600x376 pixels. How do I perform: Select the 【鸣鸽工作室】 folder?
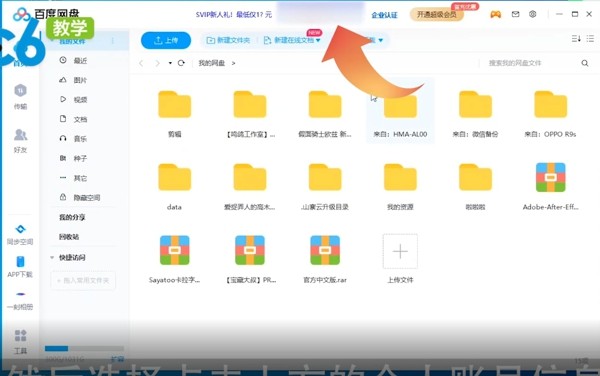click(x=250, y=114)
